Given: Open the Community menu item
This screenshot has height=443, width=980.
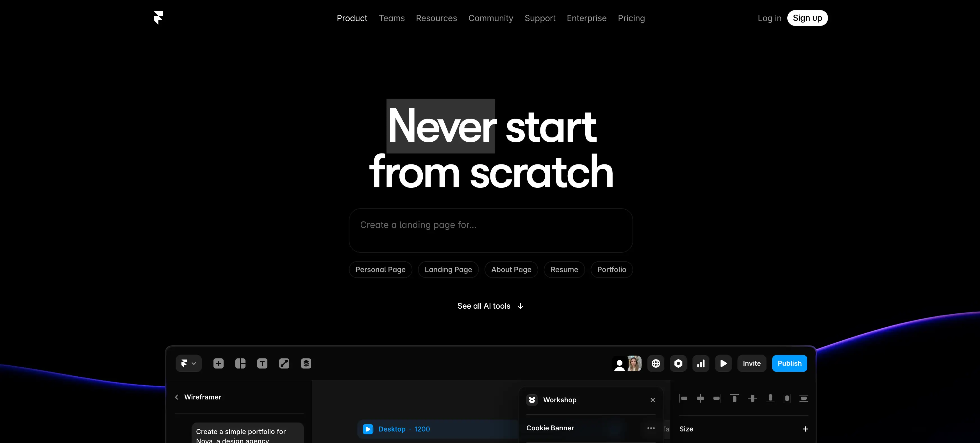Looking at the screenshot, I should 491,18.
